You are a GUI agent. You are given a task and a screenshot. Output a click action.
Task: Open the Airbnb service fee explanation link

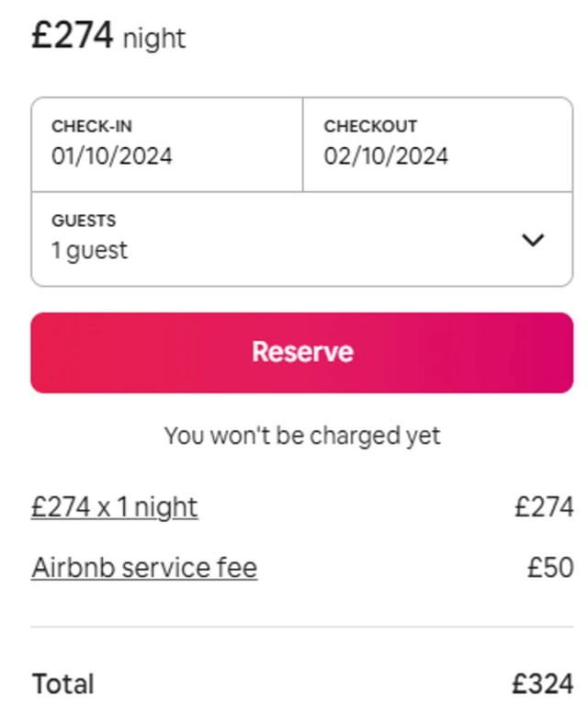click(144, 568)
